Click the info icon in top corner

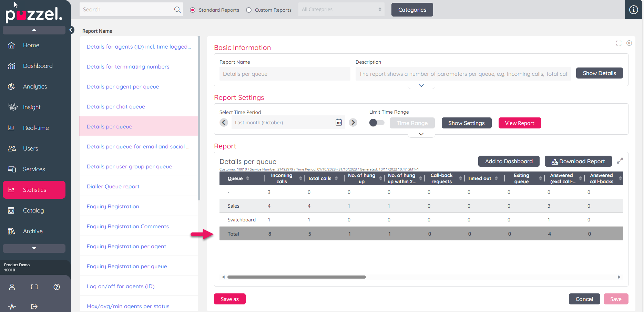633,10
